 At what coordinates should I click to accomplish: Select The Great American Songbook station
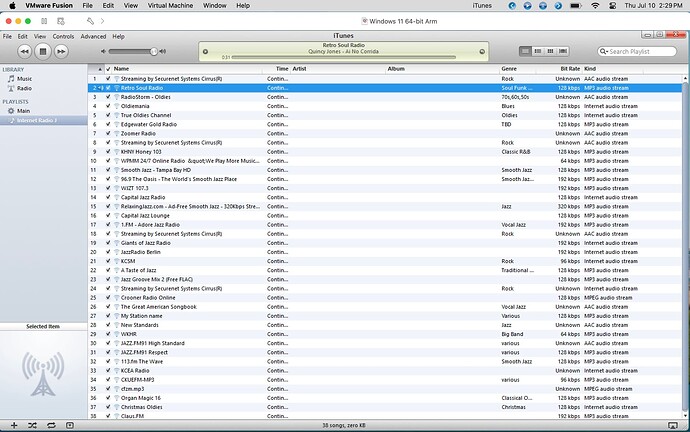click(385, 307)
